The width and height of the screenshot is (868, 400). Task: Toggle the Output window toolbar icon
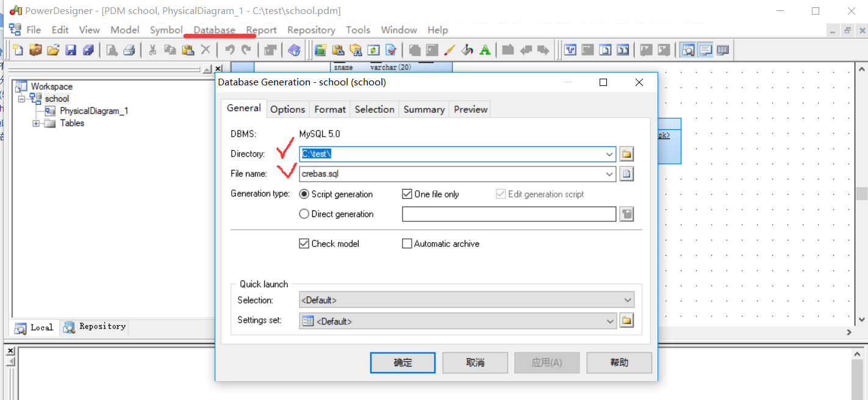(705, 50)
